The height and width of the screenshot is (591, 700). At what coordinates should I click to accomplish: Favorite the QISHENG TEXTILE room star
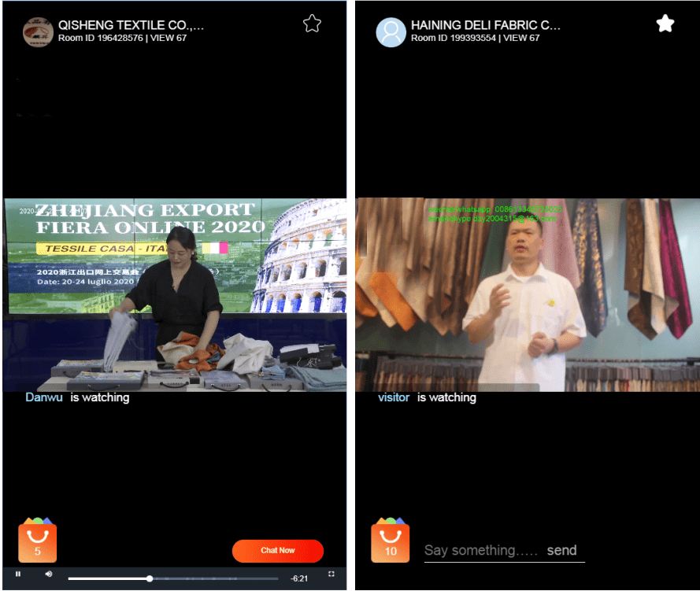point(312,24)
